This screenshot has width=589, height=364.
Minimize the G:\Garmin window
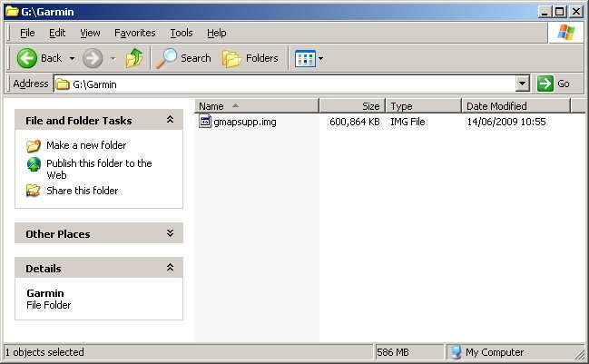545,12
